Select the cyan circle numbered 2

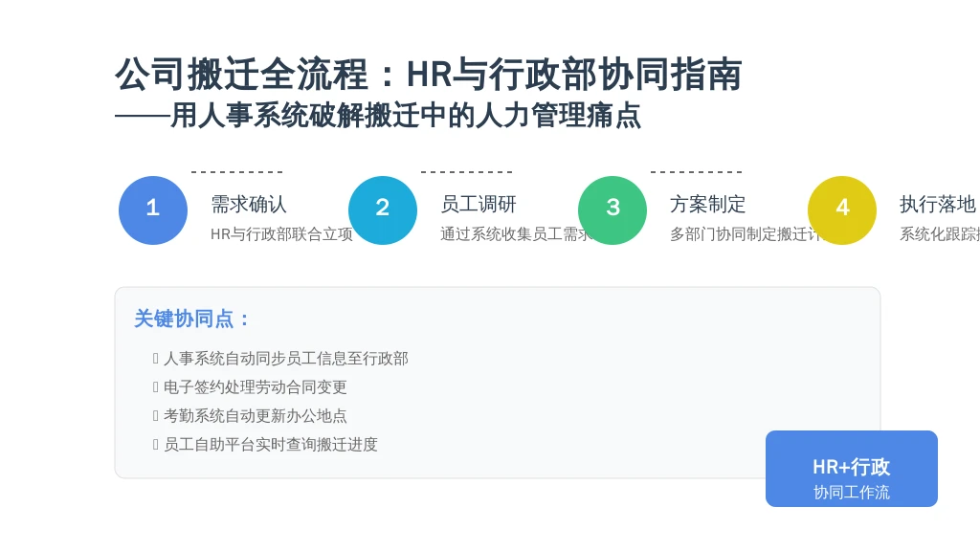coord(383,210)
